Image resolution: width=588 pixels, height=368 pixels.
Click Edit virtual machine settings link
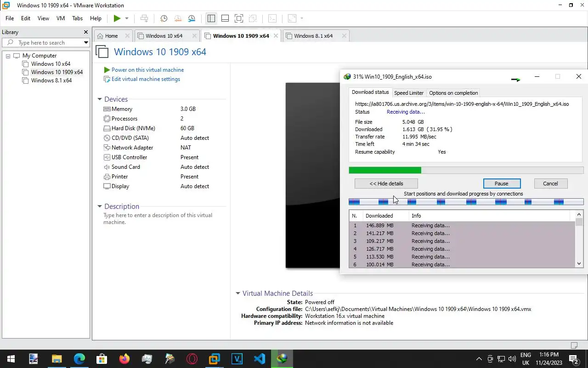coord(146,79)
